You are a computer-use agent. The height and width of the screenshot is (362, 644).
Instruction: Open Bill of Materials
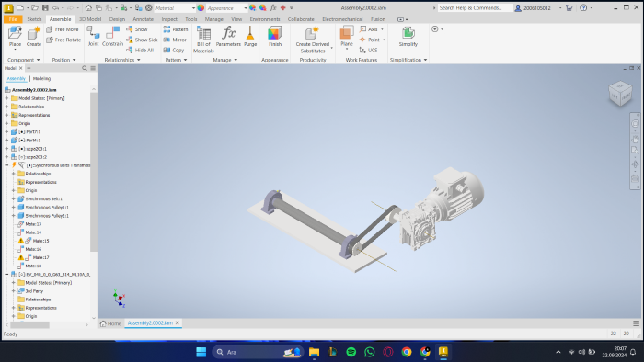click(203, 40)
